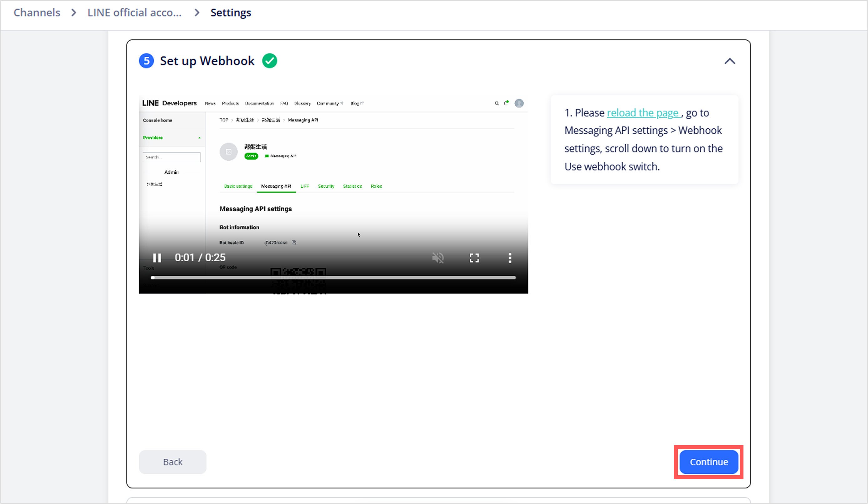Click the search field in video sidebar
The image size is (868, 504).
point(171,157)
